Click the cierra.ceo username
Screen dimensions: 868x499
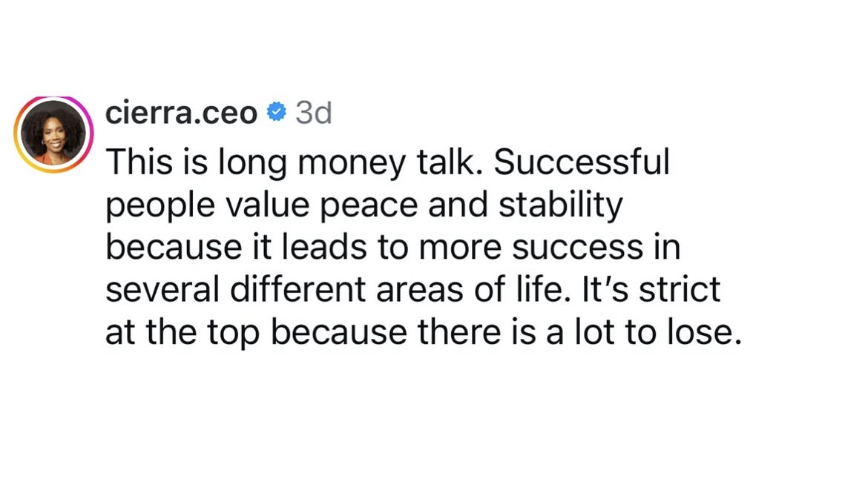(x=181, y=113)
